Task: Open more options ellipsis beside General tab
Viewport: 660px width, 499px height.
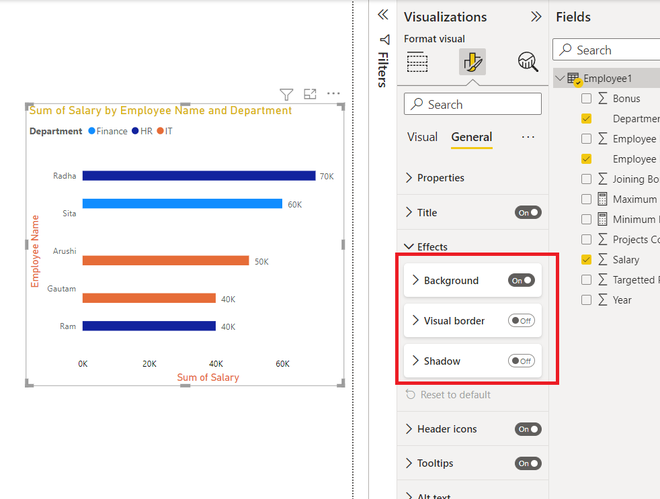Action: (x=528, y=137)
